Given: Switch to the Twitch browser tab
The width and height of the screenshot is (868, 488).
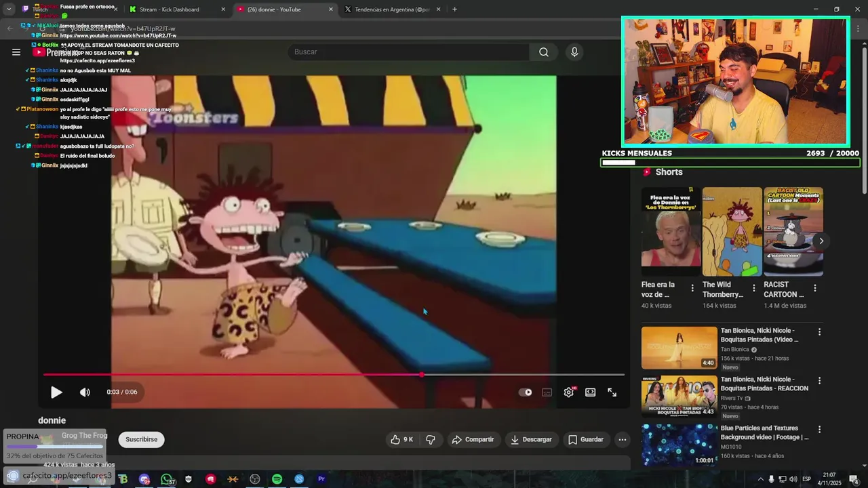Looking at the screenshot, I should [68, 9].
